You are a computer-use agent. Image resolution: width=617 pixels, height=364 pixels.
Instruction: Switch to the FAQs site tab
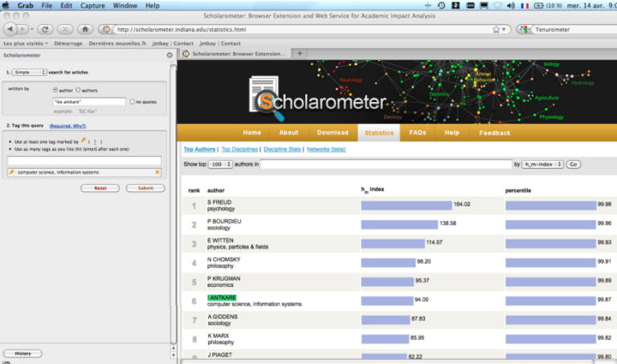418,133
